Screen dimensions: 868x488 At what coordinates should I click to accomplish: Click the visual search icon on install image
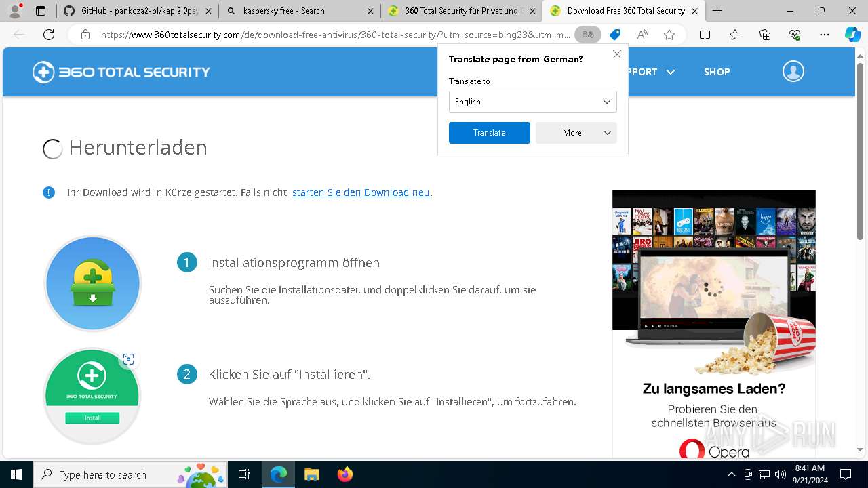(129, 359)
